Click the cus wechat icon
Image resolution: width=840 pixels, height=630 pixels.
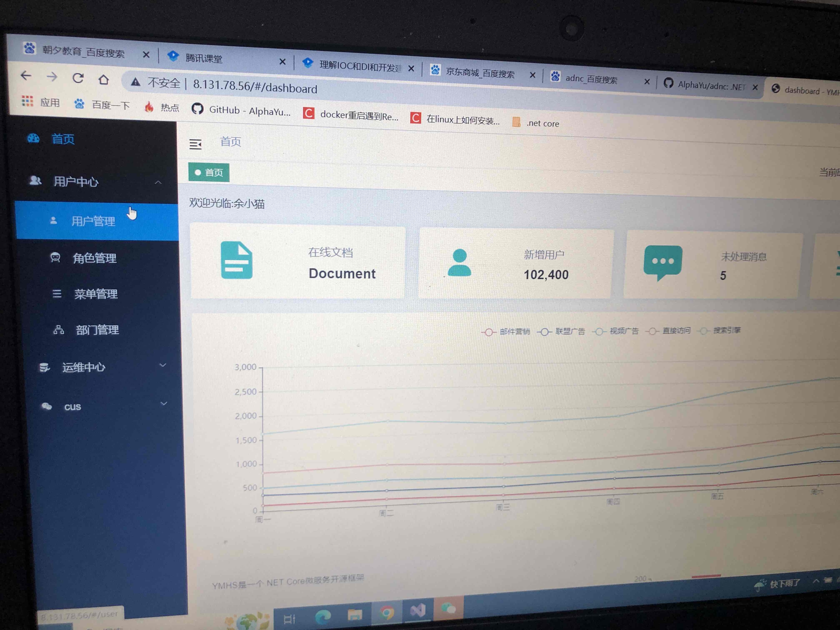pyautogui.click(x=47, y=406)
